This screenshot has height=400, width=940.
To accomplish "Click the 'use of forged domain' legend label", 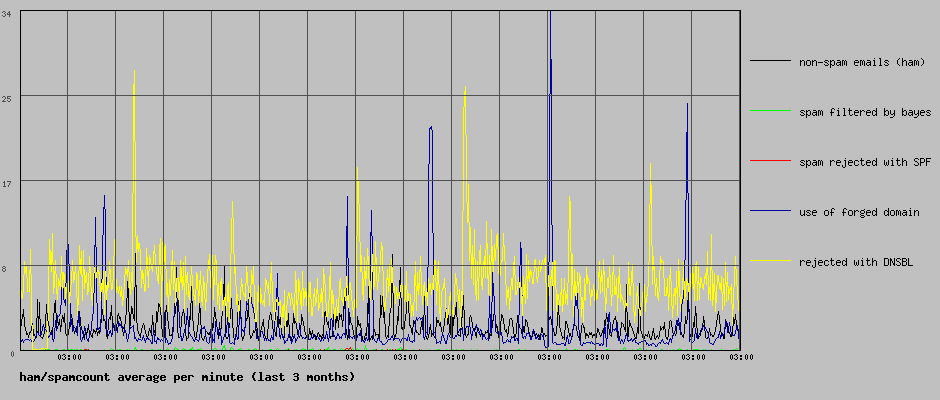I will [x=858, y=212].
